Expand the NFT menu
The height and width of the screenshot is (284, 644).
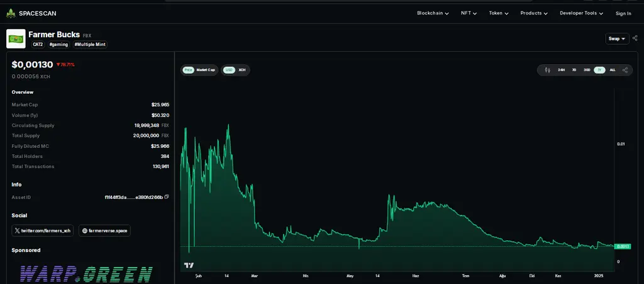click(x=469, y=13)
